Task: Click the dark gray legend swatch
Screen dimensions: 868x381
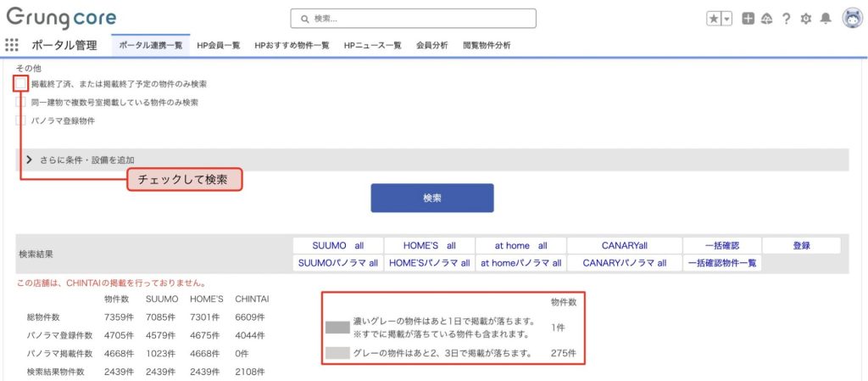Action: click(x=337, y=327)
